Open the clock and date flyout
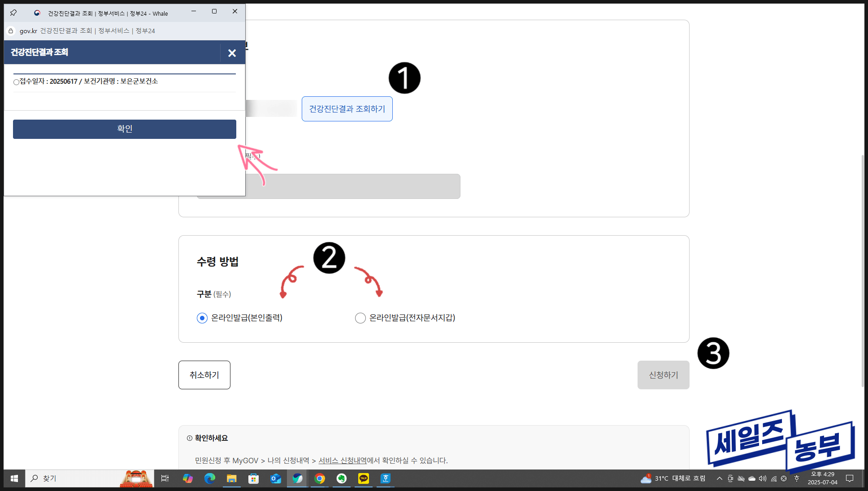This screenshot has width=868, height=491. click(x=822, y=478)
